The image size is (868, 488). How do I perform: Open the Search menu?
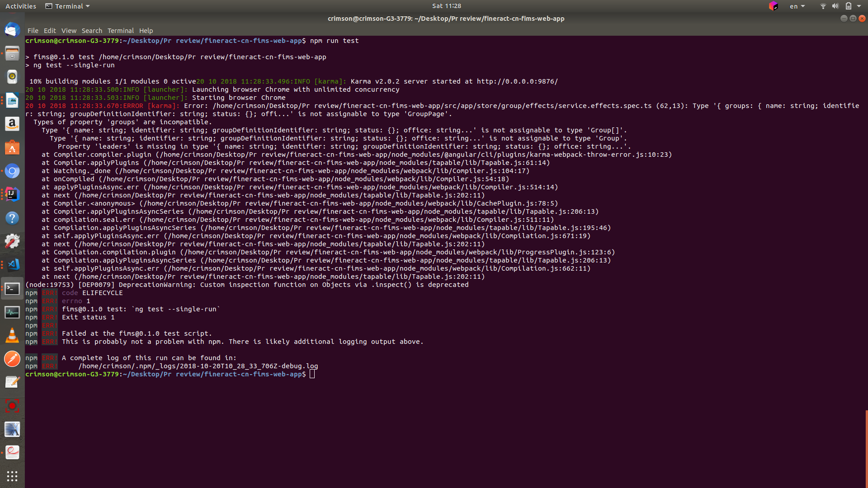pos(92,30)
